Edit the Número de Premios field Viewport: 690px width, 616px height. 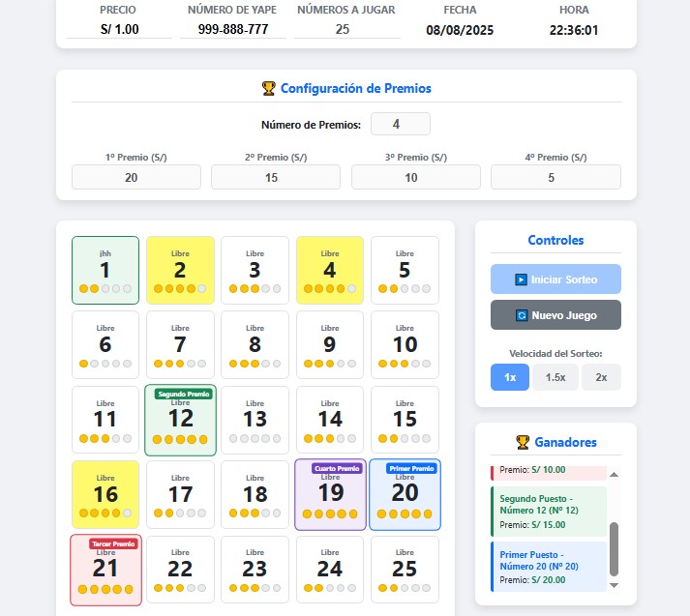(x=400, y=124)
